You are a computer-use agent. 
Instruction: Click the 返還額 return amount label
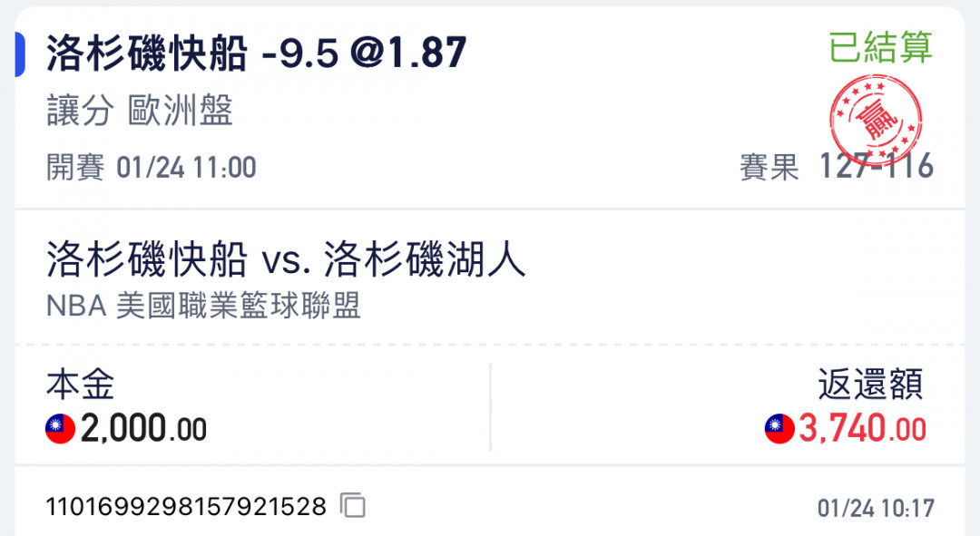click(870, 384)
